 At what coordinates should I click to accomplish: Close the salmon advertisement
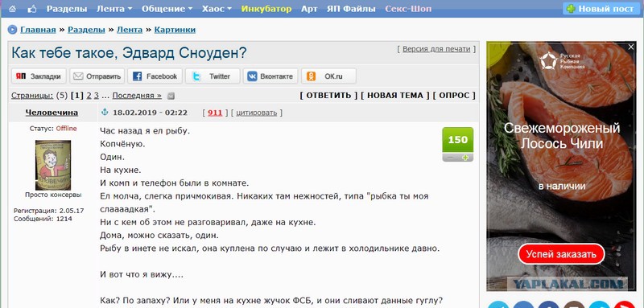pyautogui.click(x=631, y=47)
